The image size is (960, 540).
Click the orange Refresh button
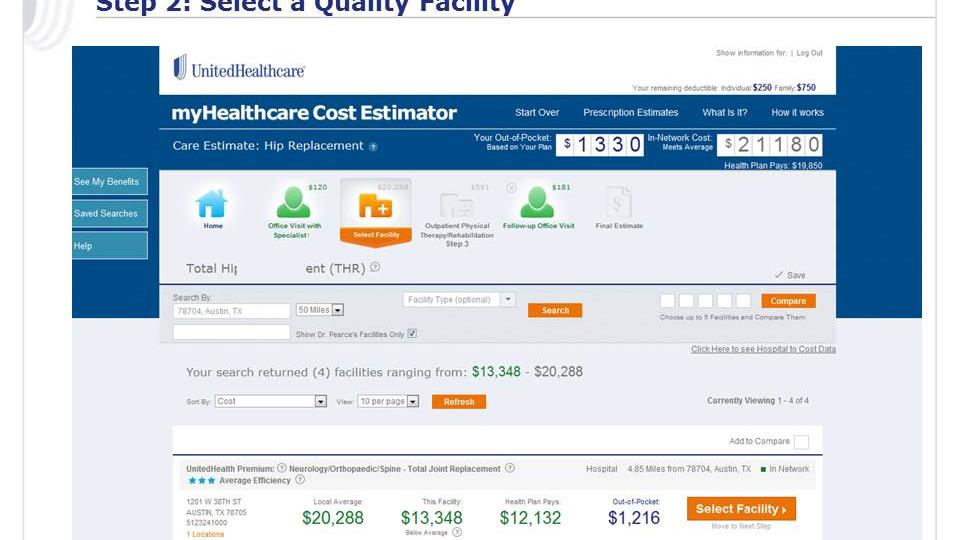click(x=459, y=402)
